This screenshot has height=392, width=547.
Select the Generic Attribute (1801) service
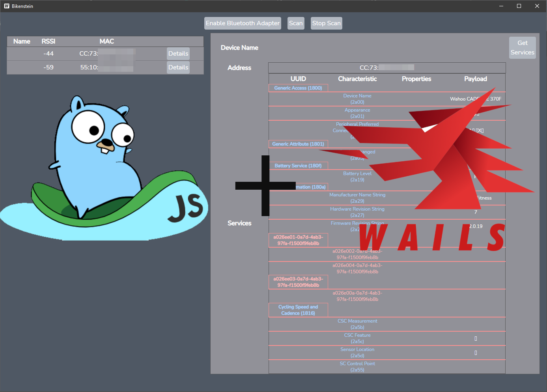coord(298,144)
